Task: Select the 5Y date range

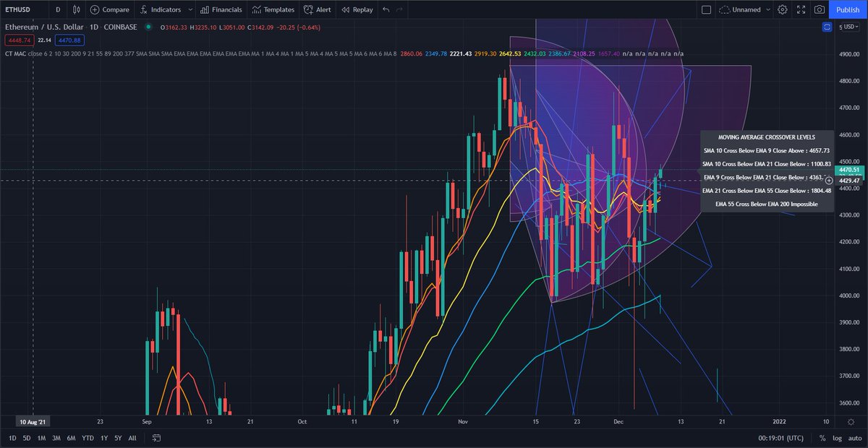Action: pyautogui.click(x=118, y=438)
